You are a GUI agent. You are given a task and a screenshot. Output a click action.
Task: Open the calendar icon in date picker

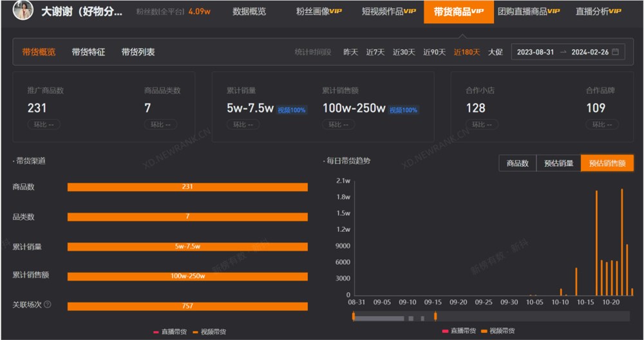(615, 52)
